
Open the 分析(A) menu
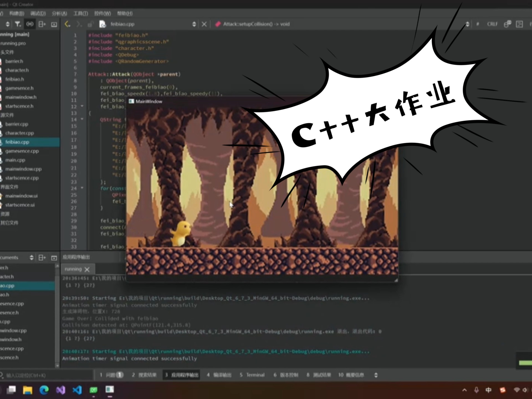click(60, 13)
